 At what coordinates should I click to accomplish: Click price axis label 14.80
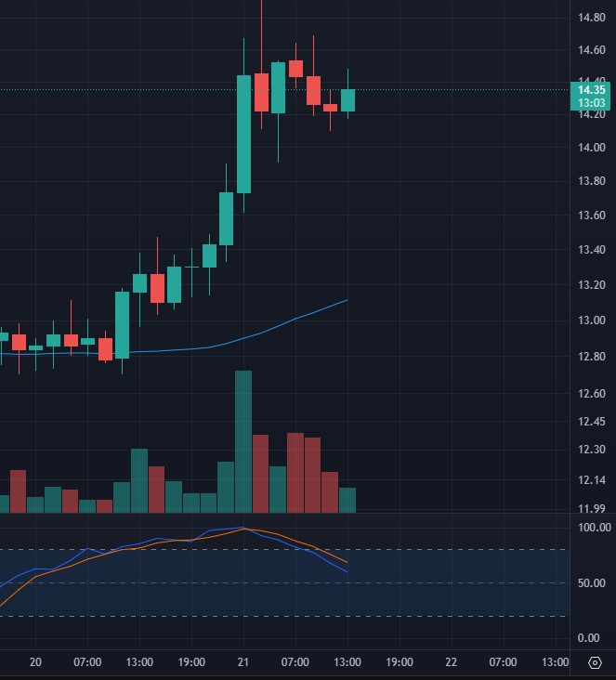591,18
